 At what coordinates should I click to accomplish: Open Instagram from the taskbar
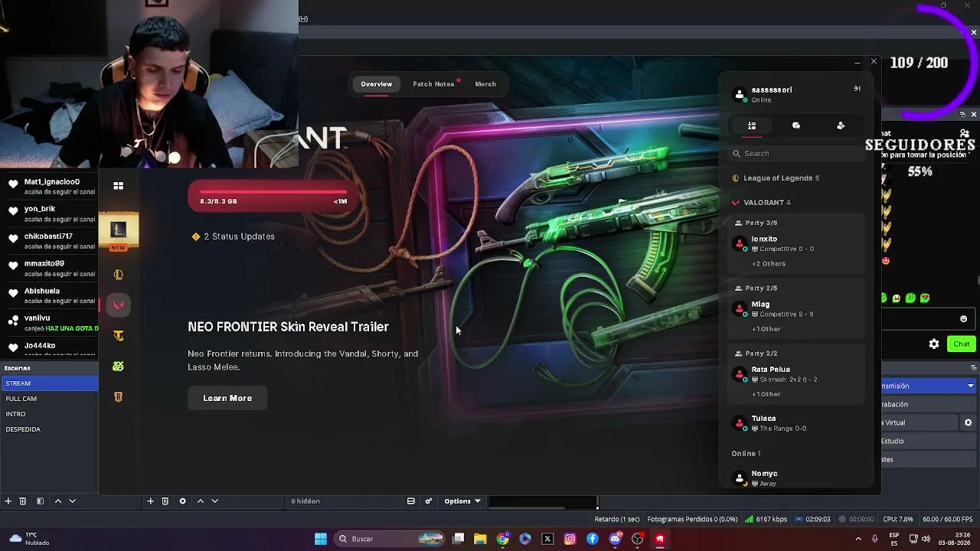[x=570, y=539]
